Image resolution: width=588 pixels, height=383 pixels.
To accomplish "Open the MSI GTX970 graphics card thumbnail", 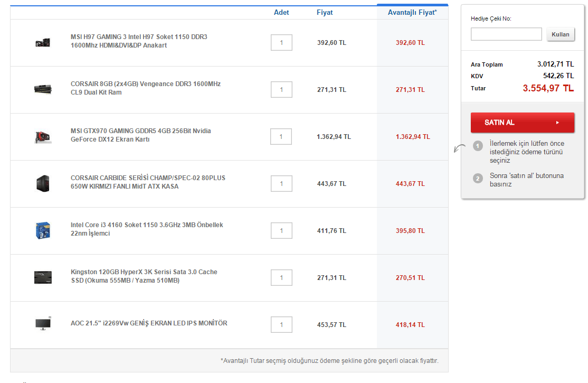I will [43, 137].
